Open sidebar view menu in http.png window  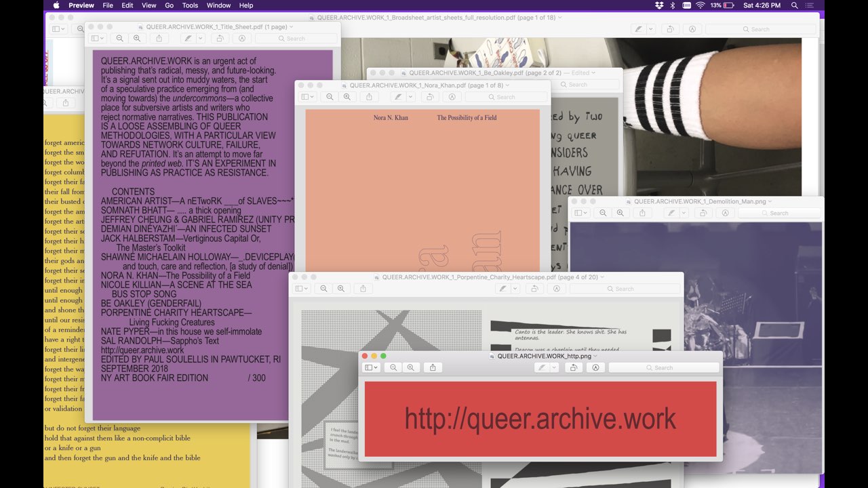[x=371, y=367]
